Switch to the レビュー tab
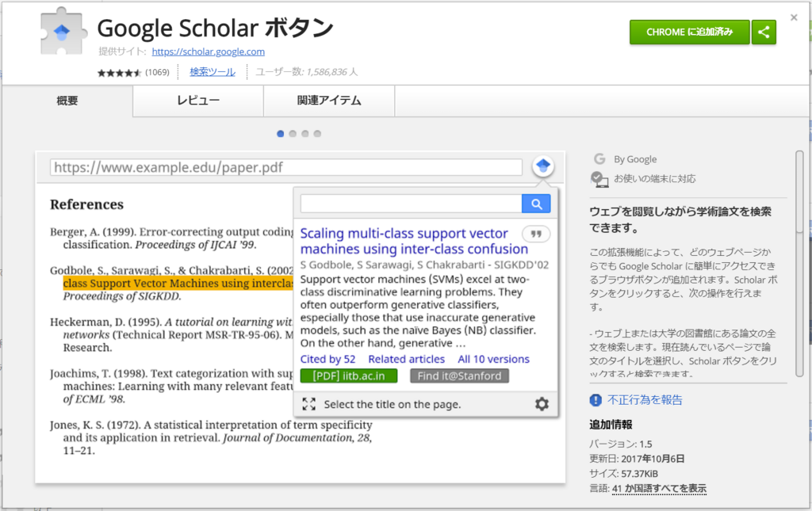 (198, 101)
